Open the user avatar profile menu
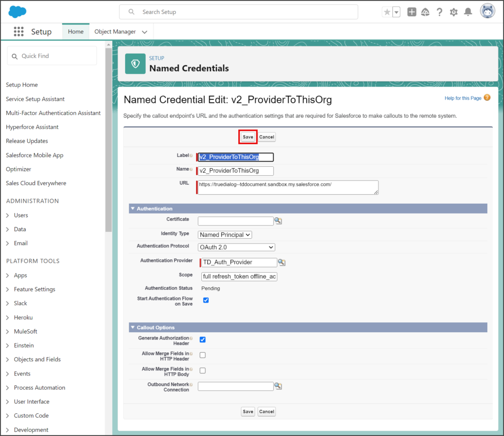Screen dimensions: 504x436 [x=487, y=12]
